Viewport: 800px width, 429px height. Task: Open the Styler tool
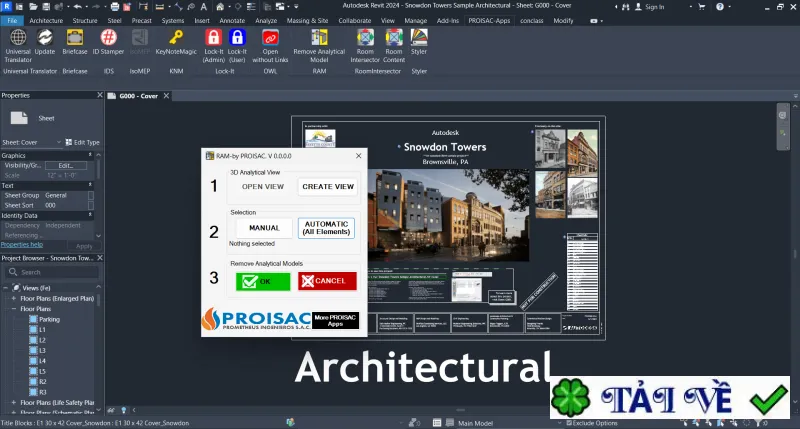[x=419, y=42]
